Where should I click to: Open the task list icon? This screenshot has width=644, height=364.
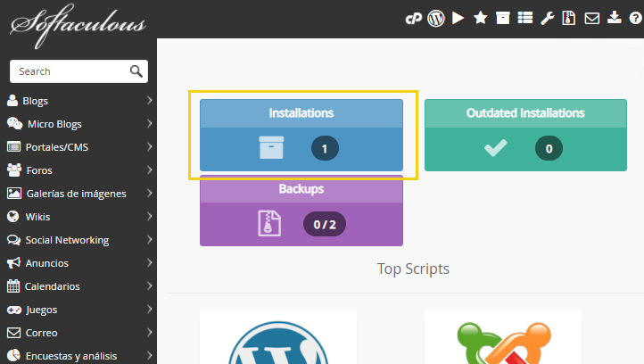(524, 18)
